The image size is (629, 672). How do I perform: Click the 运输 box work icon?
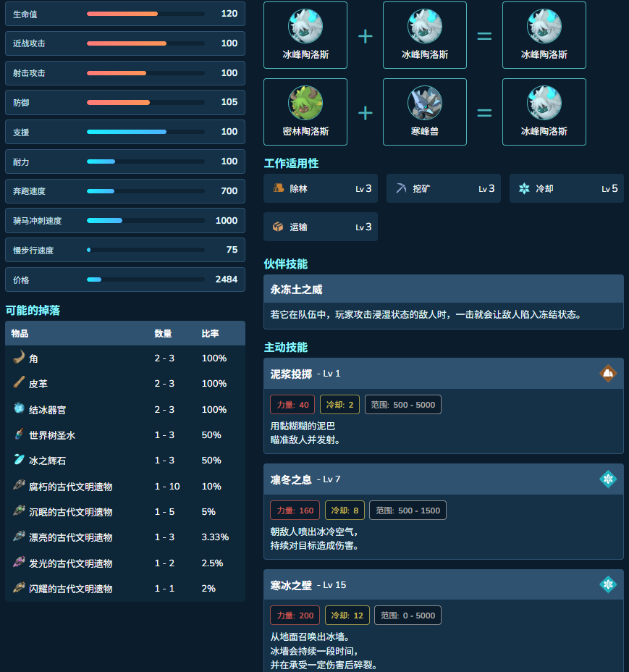tap(278, 226)
